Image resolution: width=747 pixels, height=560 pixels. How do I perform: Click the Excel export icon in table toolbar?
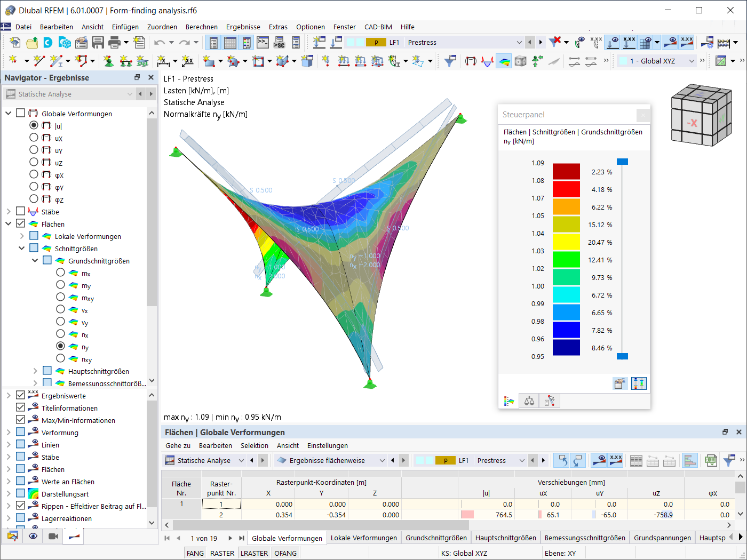click(710, 460)
